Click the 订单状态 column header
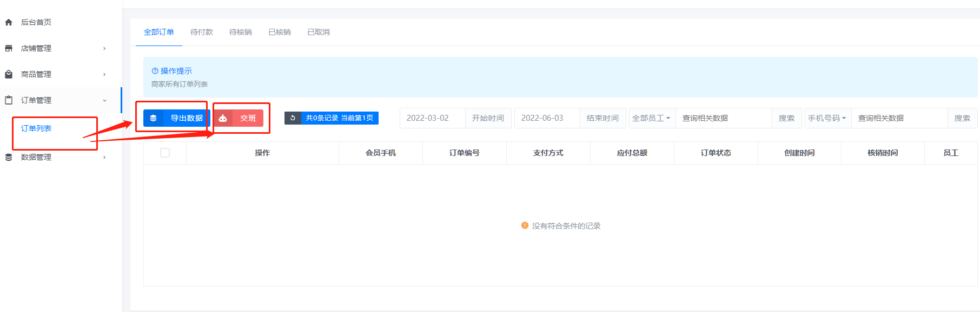Viewport: 980px width, 312px height. (x=716, y=153)
